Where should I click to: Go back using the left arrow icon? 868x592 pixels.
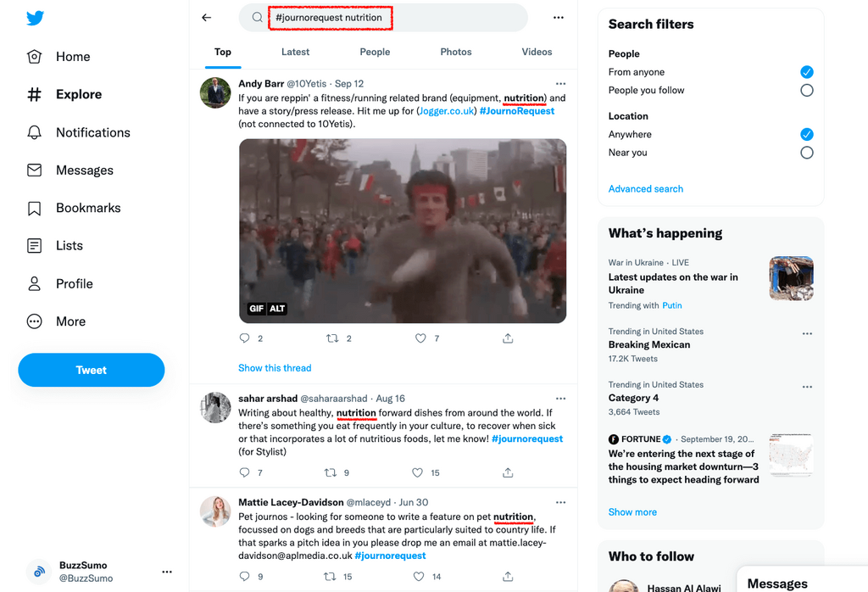point(206,17)
